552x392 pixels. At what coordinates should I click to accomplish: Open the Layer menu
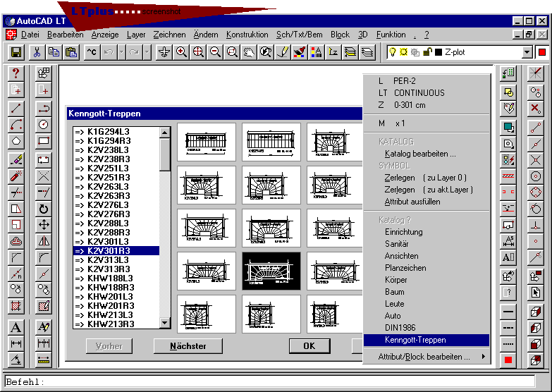(136, 35)
